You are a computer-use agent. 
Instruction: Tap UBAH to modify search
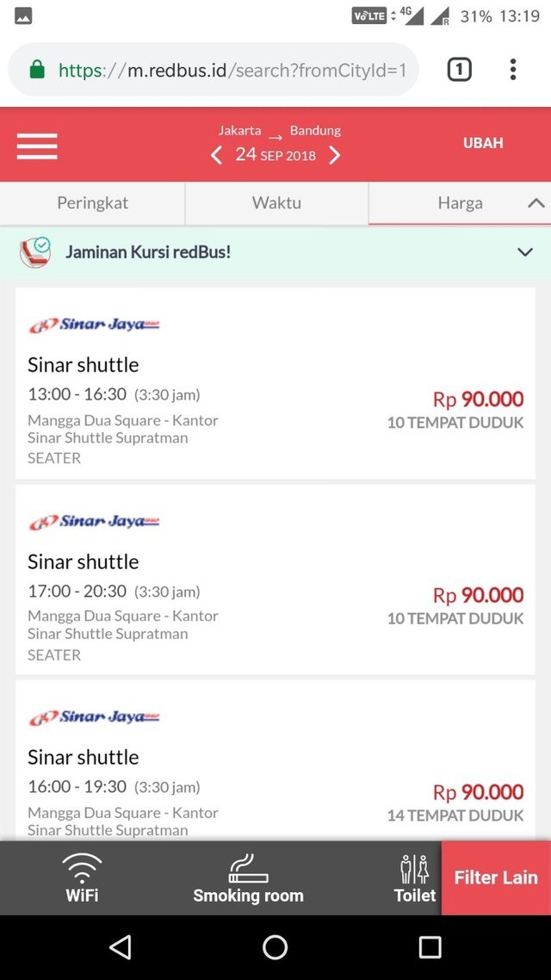pyautogui.click(x=483, y=143)
